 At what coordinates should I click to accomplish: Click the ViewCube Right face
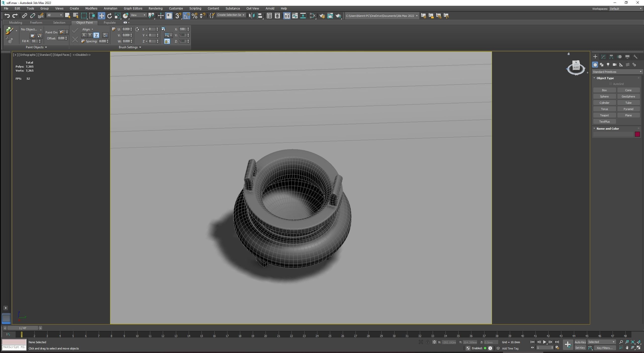[x=576, y=67]
